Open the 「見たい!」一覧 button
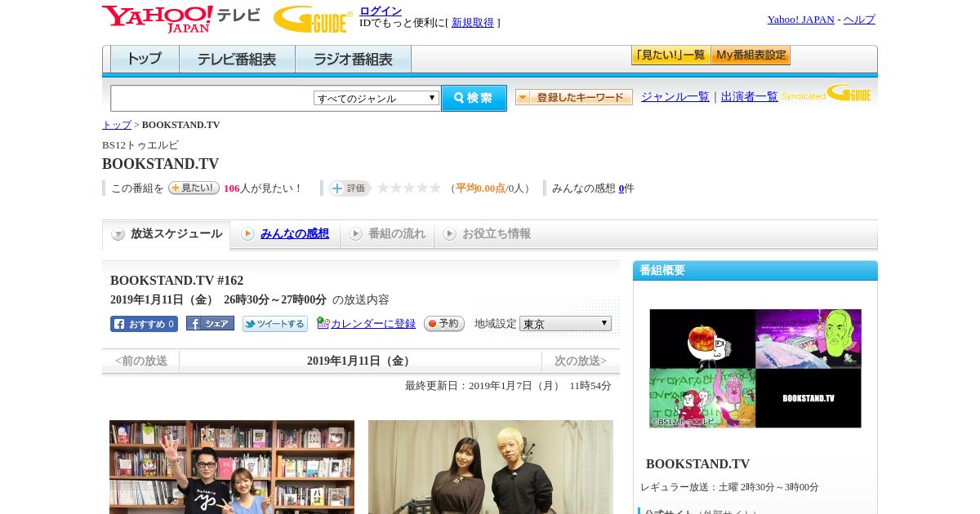The height and width of the screenshot is (514, 980). coord(670,55)
